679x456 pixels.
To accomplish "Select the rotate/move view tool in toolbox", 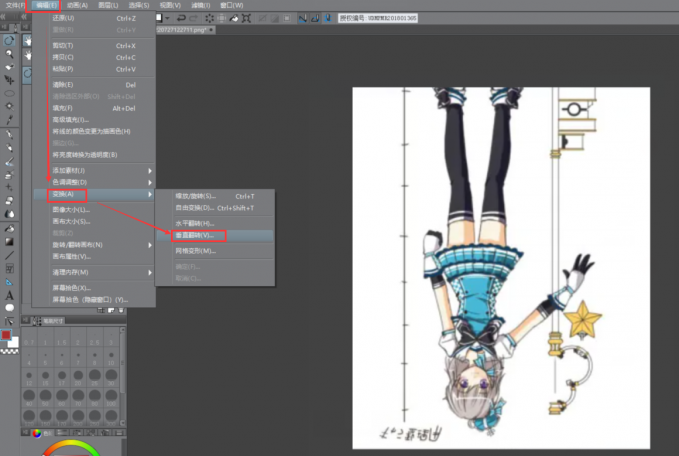I will [x=9, y=40].
